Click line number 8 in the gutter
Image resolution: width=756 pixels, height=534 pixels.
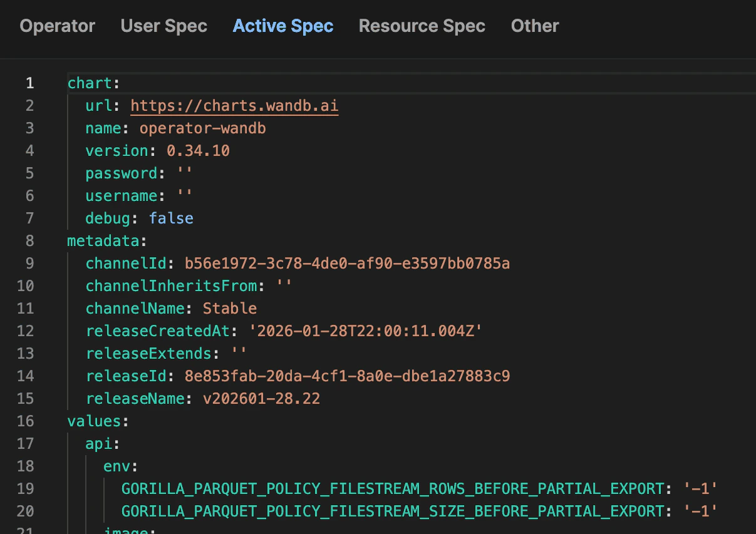pyautogui.click(x=29, y=241)
